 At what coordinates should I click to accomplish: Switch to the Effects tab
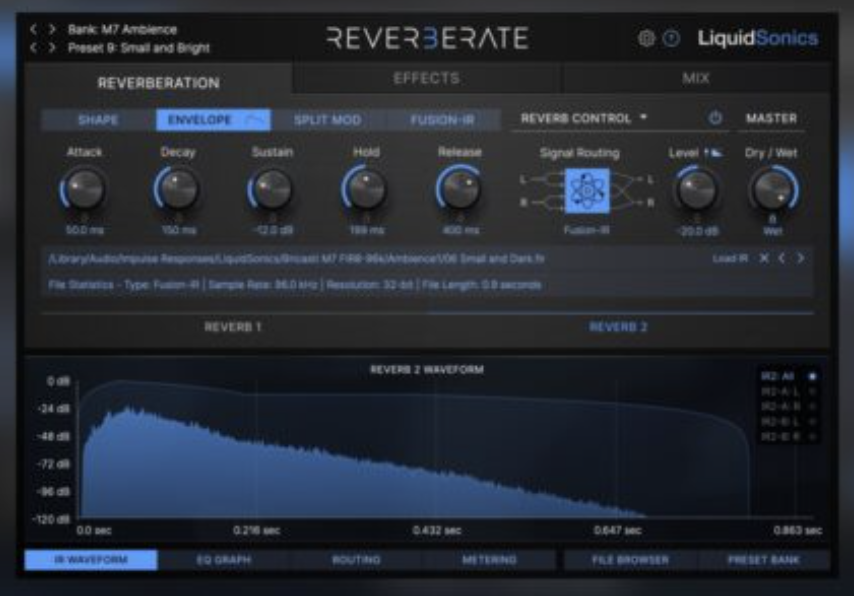coord(426,79)
